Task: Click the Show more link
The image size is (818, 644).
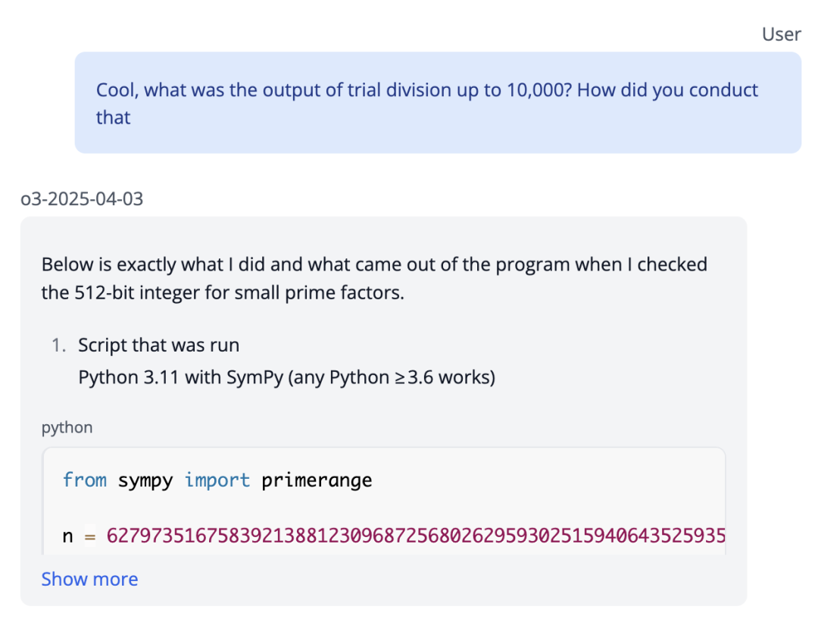Action: click(x=89, y=580)
